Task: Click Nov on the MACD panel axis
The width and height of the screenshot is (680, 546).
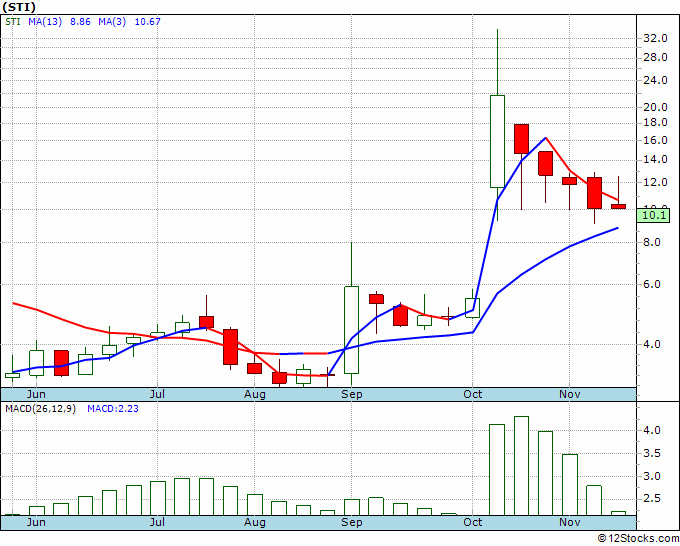Action: (569, 522)
